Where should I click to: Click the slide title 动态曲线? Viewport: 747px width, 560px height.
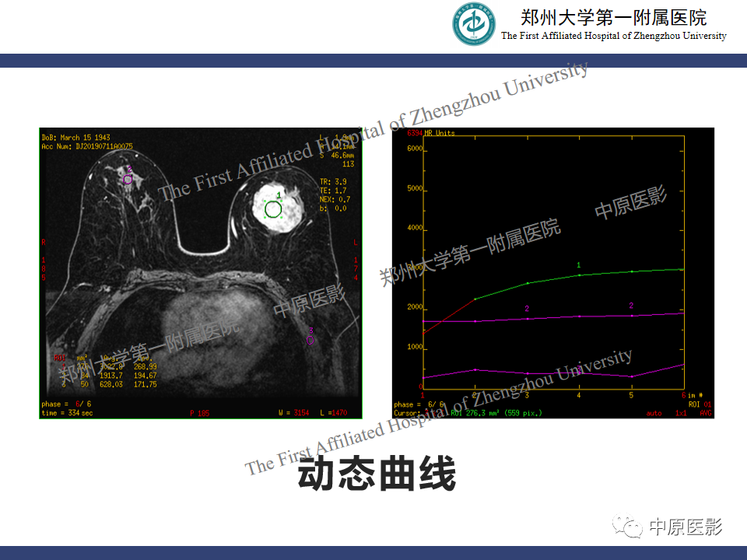coord(377,473)
